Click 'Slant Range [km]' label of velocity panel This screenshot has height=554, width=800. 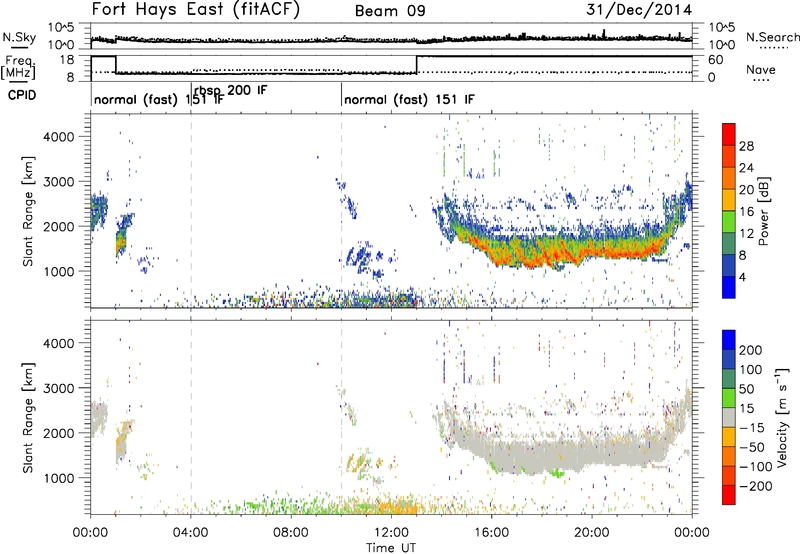[x=28, y=417]
